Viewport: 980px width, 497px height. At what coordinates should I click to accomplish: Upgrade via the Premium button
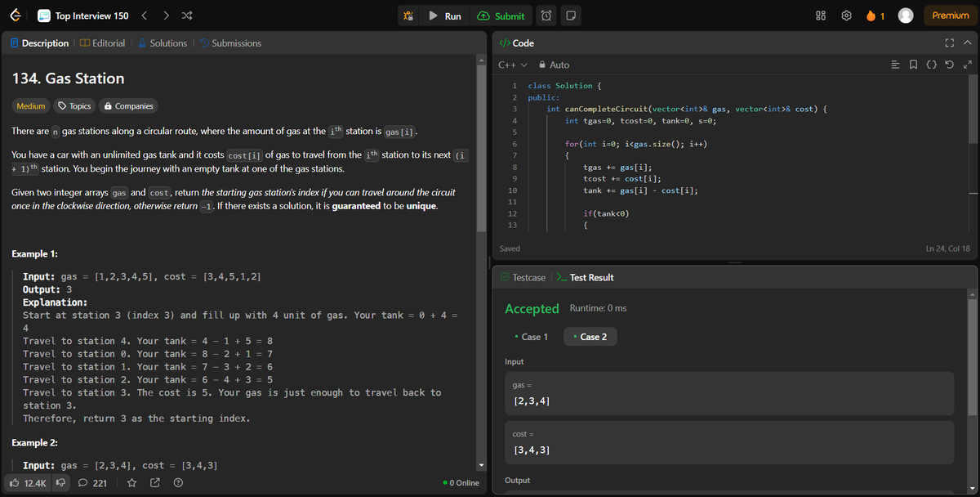[951, 16]
